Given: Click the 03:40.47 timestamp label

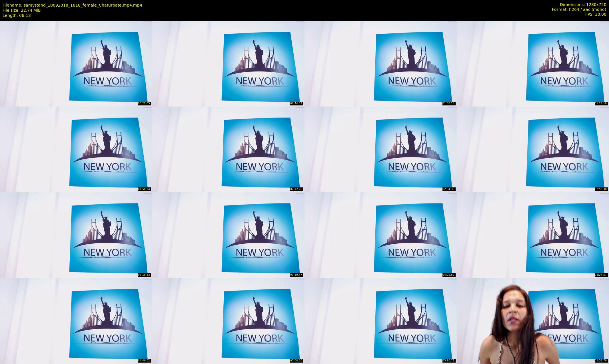Looking at the screenshot, I should 296,275.
